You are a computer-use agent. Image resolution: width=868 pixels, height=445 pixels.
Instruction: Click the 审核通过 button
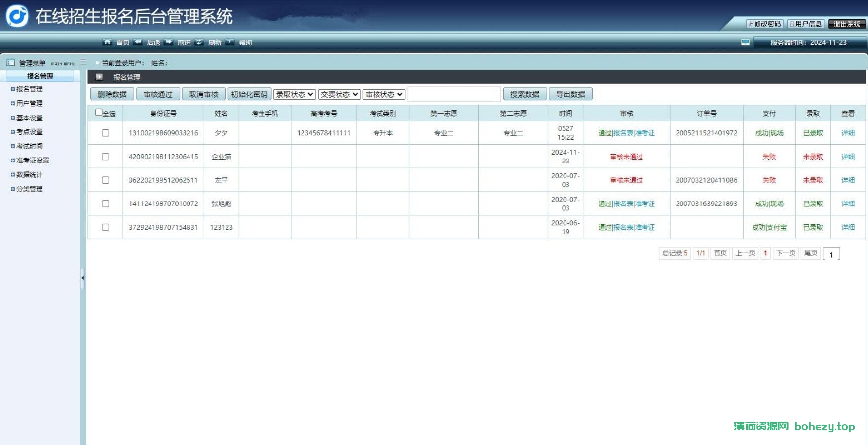pyautogui.click(x=158, y=94)
